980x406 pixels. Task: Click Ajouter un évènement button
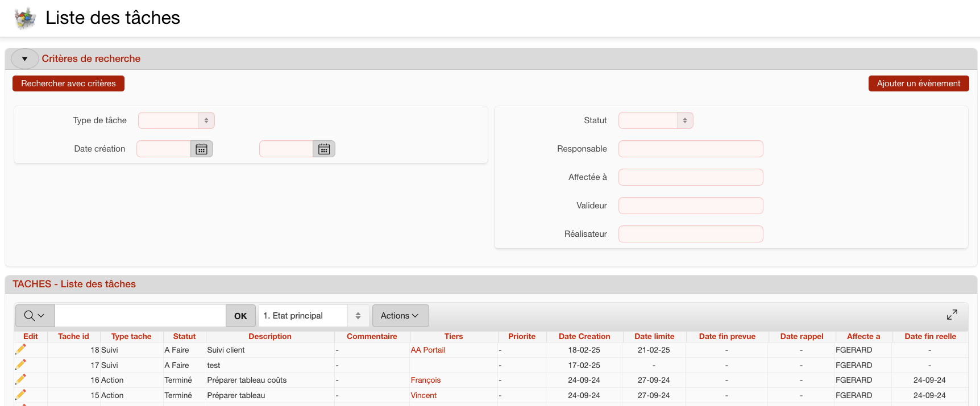click(x=918, y=83)
